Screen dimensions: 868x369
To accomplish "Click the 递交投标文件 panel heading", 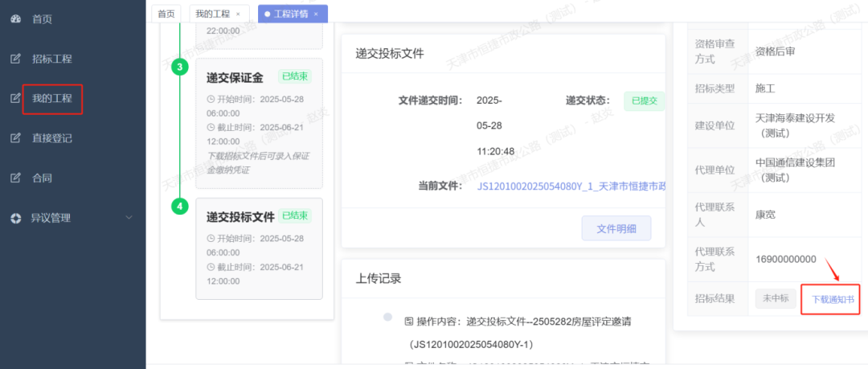I will click(x=389, y=54).
